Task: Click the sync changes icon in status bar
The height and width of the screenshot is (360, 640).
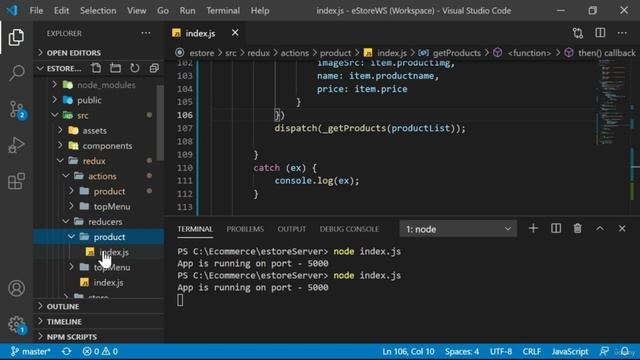Action: 67,351
